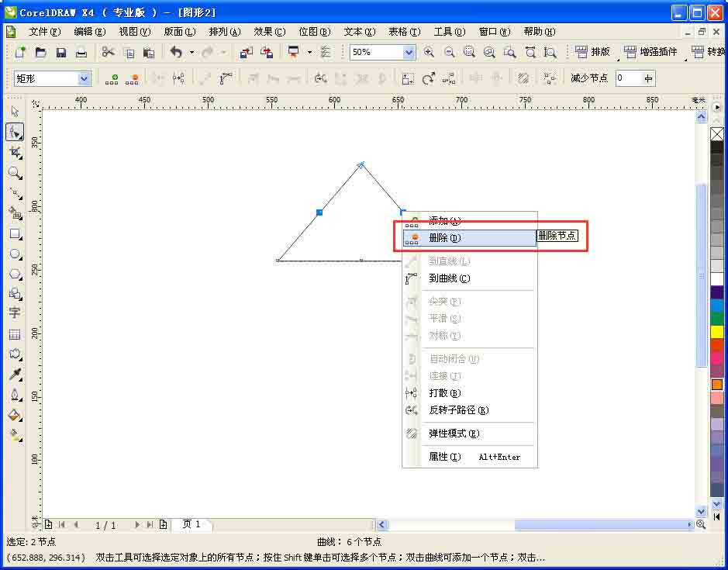Screen dimensions: 728x570
Task: Open the 文件 menu
Action: 44,32
